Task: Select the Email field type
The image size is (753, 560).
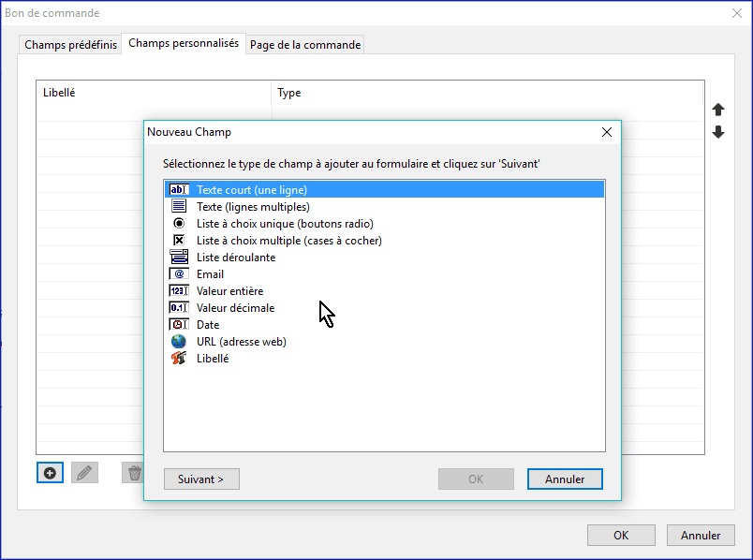Action: 210,274
